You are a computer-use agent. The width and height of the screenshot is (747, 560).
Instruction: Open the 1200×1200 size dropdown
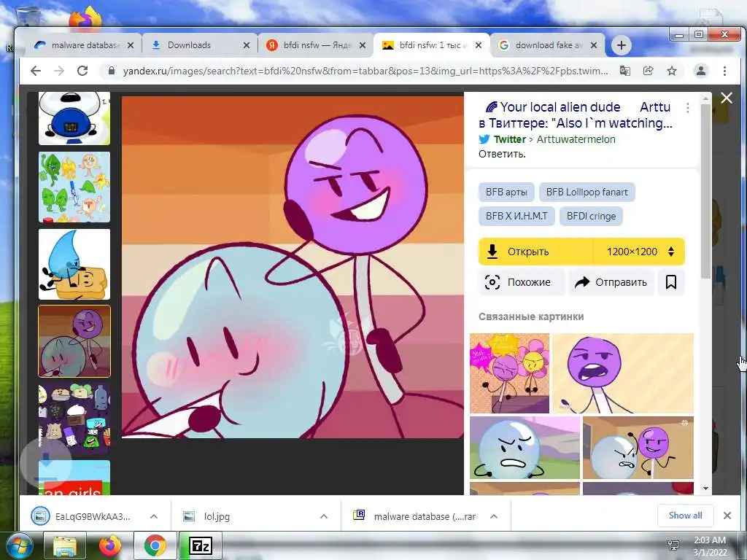tap(639, 252)
